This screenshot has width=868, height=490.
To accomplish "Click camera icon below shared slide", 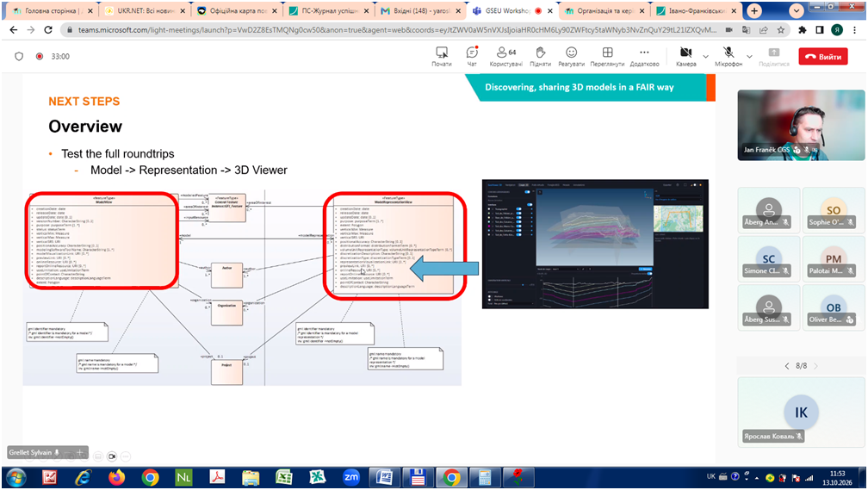I will tap(112, 456).
